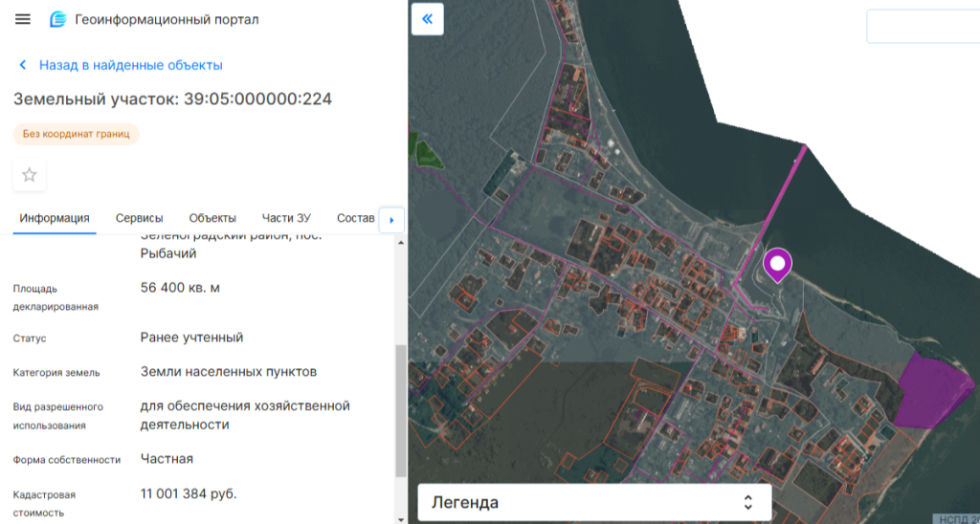The image size is (980, 524).
Task: Click the map search input field
Action: pyautogui.click(x=922, y=27)
